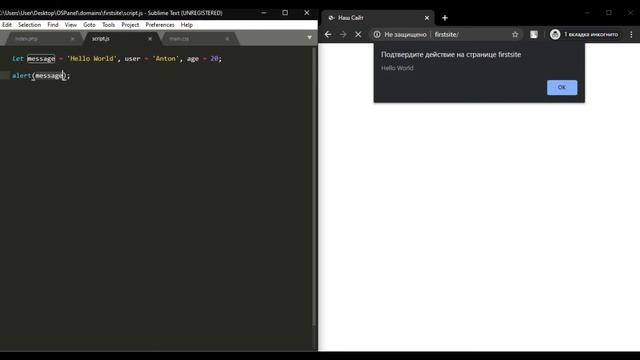
Task: Open the Selection menu
Action: (x=29, y=25)
